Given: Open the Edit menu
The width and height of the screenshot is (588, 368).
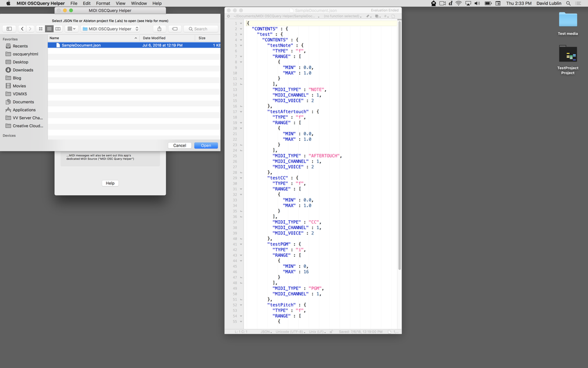Looking at the screenshot, I should click(x=86, y=4).
